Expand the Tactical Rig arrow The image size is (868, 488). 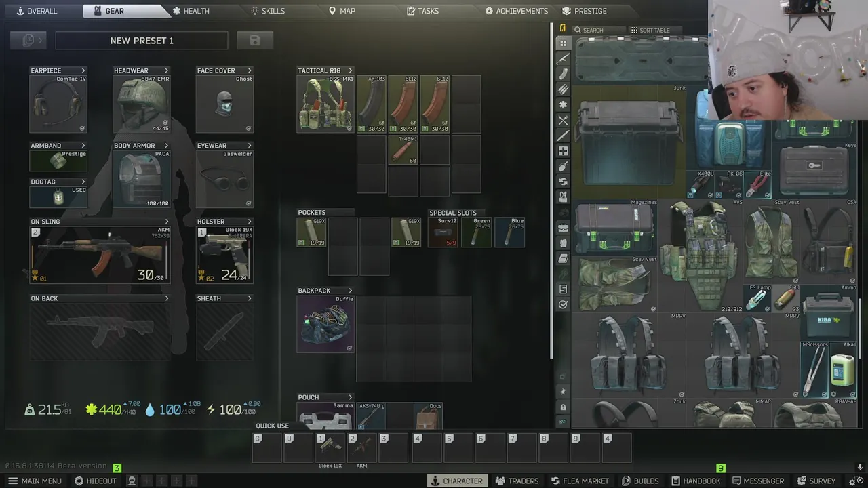351,70
